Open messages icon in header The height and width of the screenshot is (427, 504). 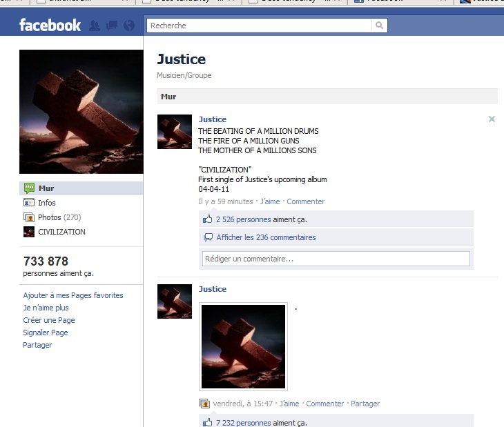(112, 26)
